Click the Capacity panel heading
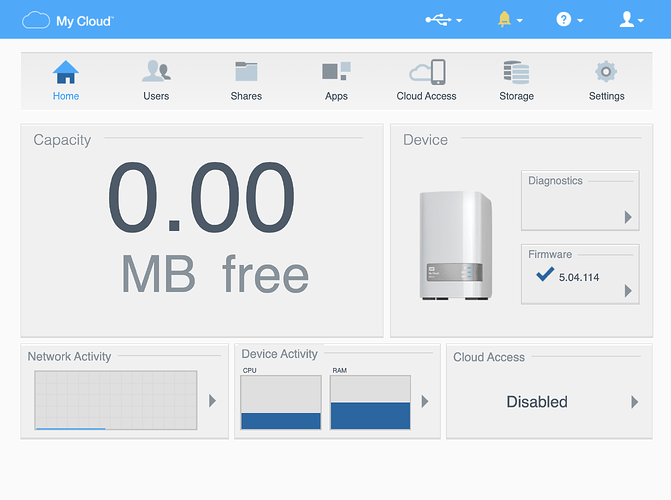 [62, 140]
